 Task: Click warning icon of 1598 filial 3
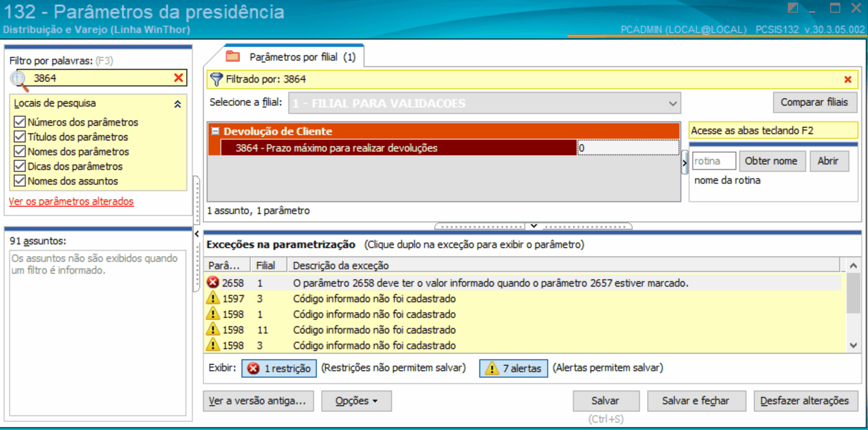point(213,345)
